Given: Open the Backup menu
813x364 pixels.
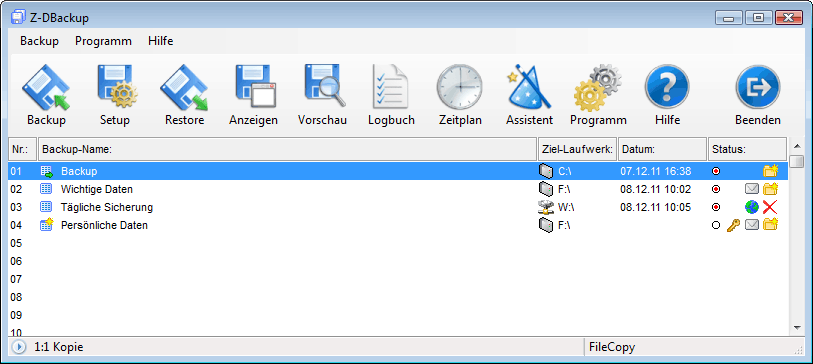Looking at the screenshot, I should tap(39, 41).
